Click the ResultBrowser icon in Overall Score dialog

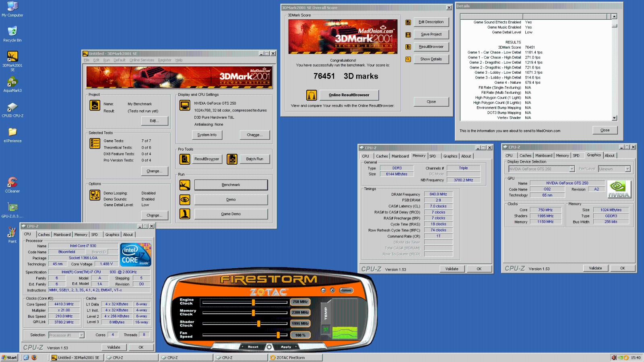coord(408,47)
